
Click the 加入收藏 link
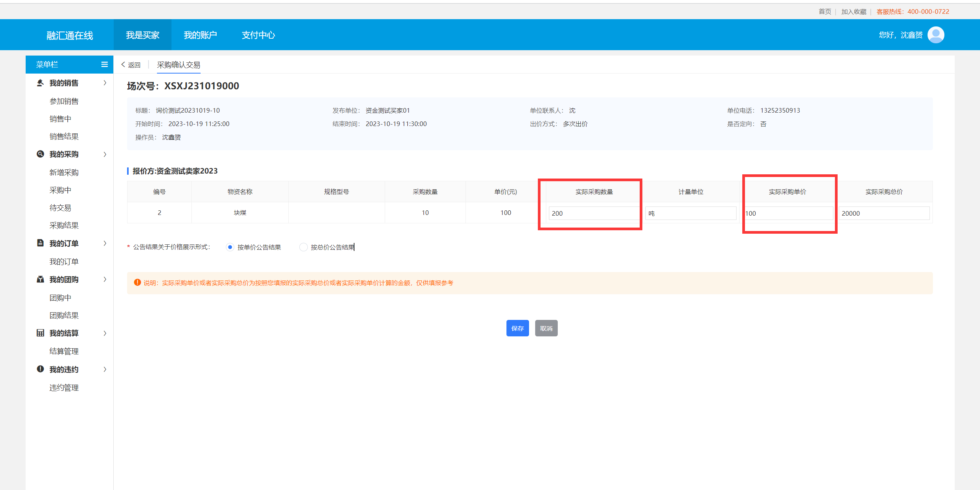854,11
